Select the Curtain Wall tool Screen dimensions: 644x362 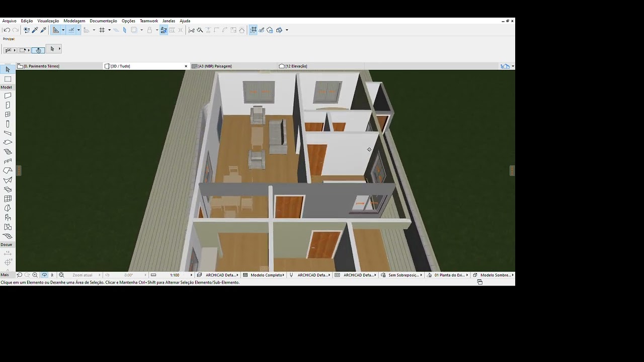tap(8, 199)
